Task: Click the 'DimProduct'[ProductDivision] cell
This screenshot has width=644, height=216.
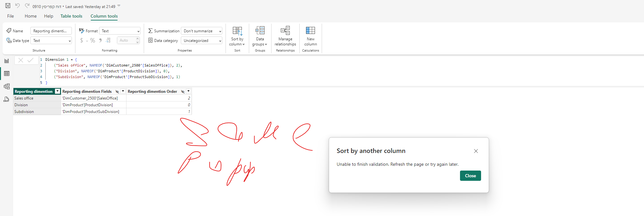Action: pyautogui.click(x=94, y=105)
